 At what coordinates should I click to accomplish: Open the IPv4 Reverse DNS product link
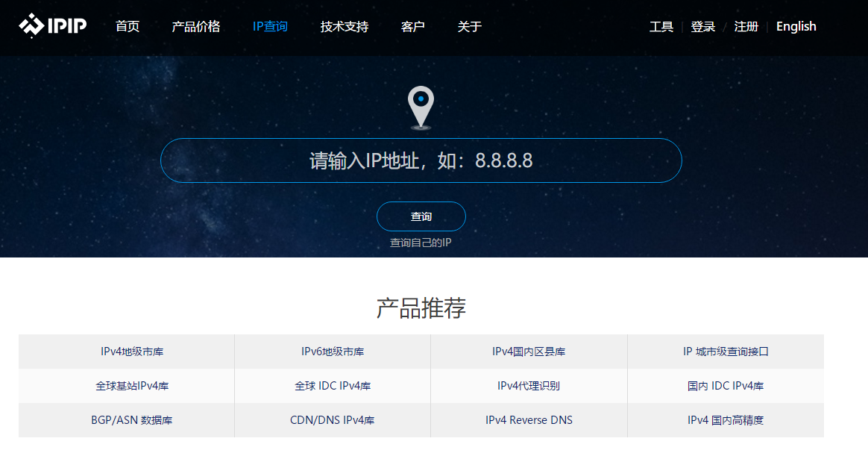point(529,419)
